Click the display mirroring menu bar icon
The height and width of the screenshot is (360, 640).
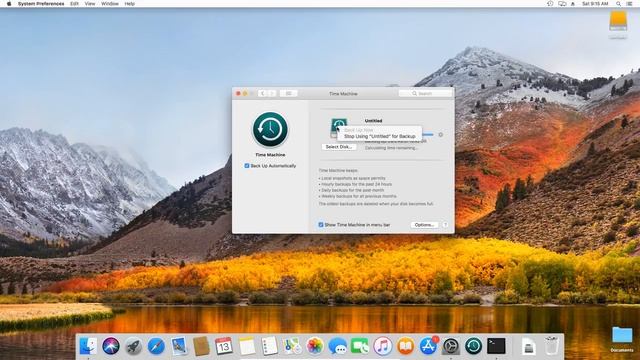pos(562,4)
